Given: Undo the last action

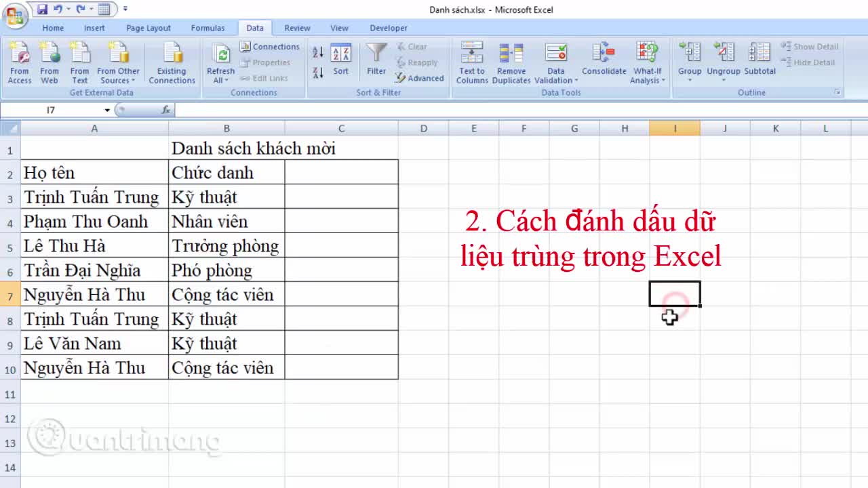Looking at the screenshot, I should tap(58, 9).
